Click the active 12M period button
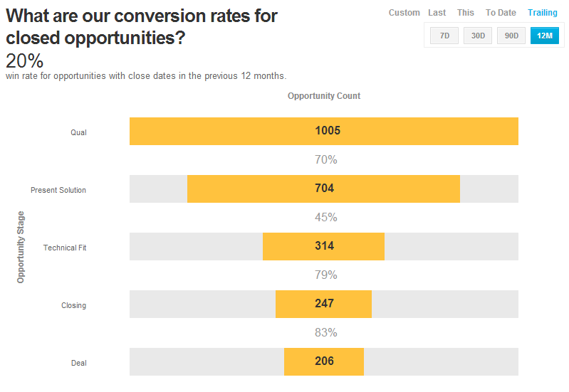Screen dimensions: 569x392 (x=545, y=36)
